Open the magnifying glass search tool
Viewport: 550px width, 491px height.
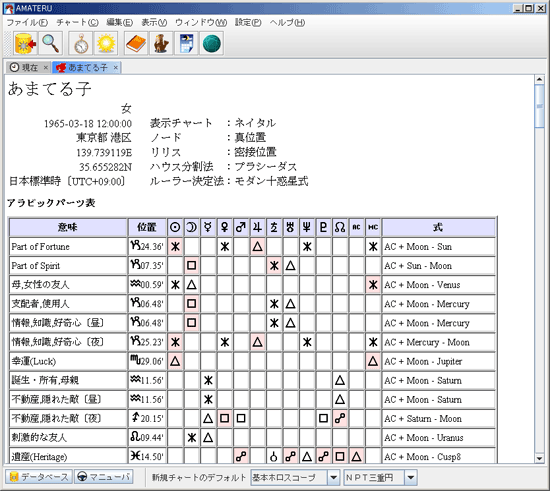coord(51,43)
